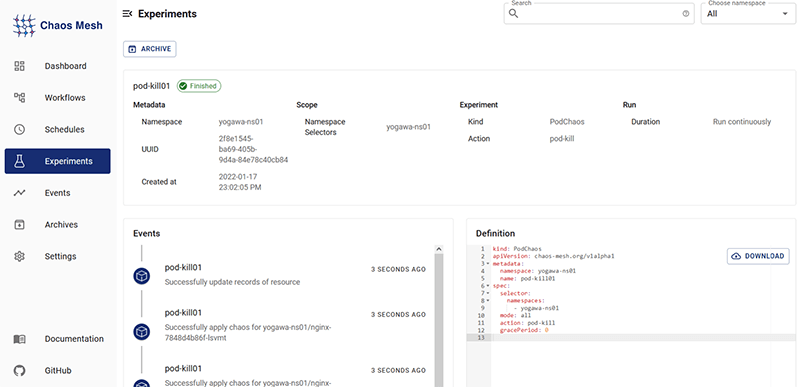
Task: Click the Workflows icon in sidebar
Action: 19,97
